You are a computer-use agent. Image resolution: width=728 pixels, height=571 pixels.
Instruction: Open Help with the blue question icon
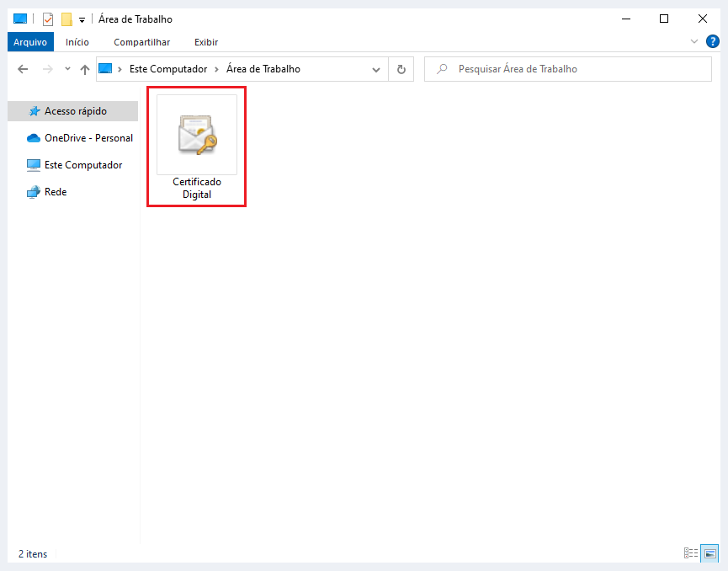point(712,41)
